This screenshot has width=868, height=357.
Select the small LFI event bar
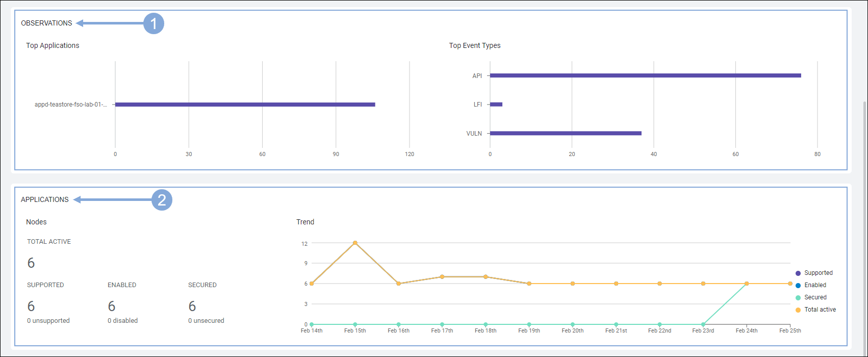point(496,105)
